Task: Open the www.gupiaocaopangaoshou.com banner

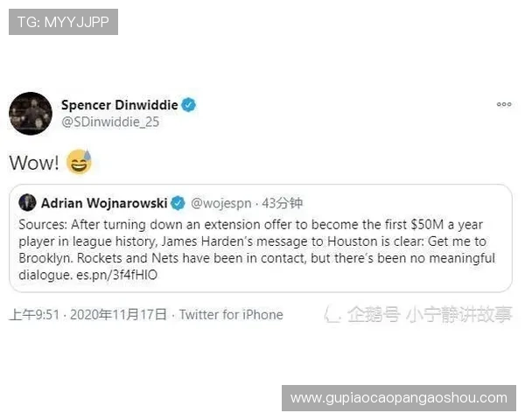Action: coord(399,398)
